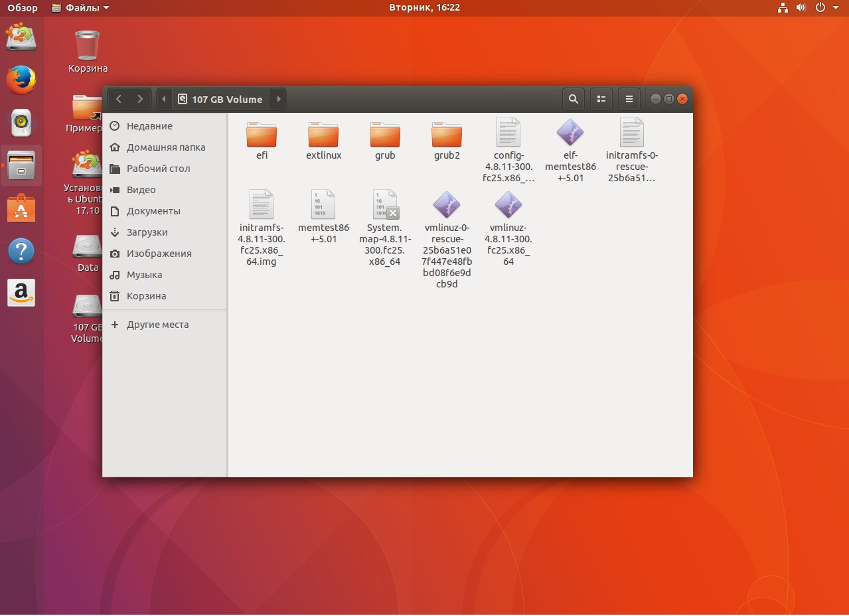This screenshot has height=616, width=849.
Task: Open Другие места in the sidebar
Action: tap(157, 325)
